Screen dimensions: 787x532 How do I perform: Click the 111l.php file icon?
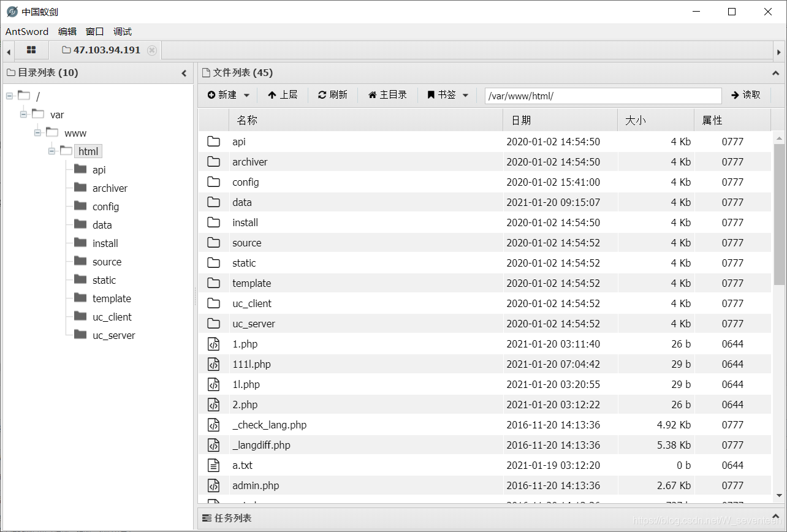(213, 364)
